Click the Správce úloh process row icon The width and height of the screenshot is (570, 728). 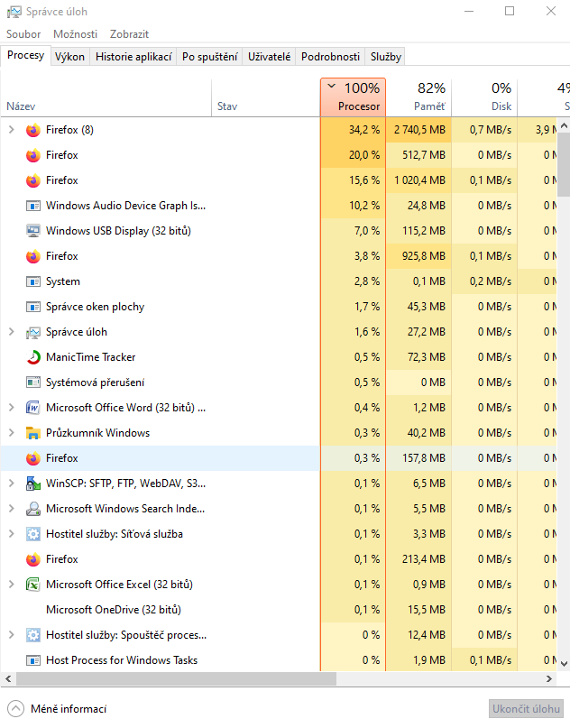click(33, 332)
